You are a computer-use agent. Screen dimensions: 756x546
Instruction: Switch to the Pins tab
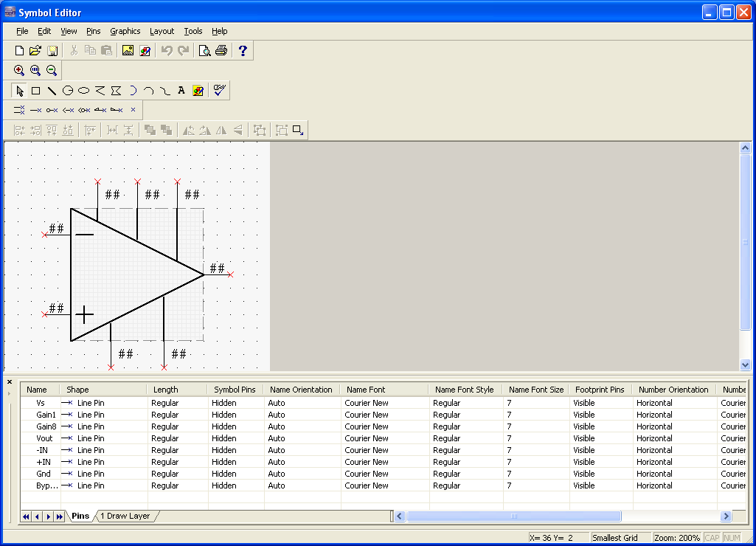pyautogui.click(x=80, y=516)
